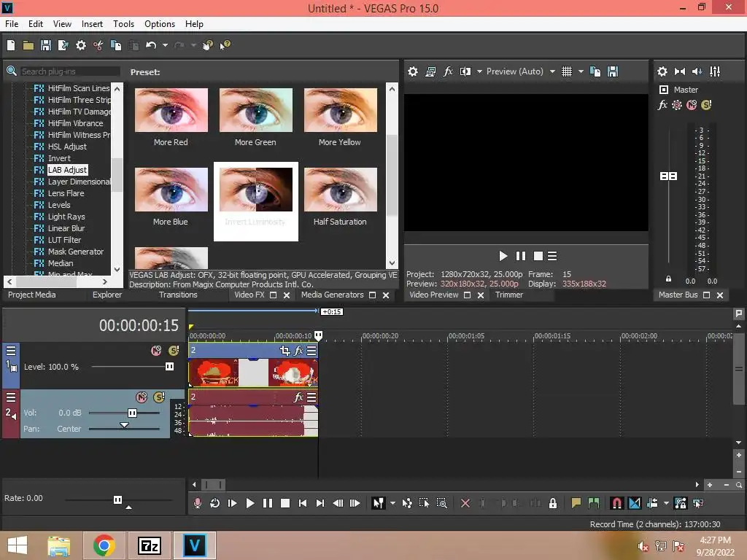Switch to the Media Generators tab
Viewport: 747px width, 560px height.
[332, 295]
